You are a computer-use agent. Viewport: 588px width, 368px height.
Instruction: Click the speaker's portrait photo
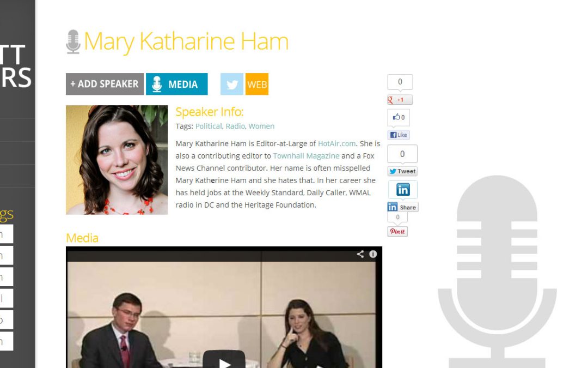(117, 160)
